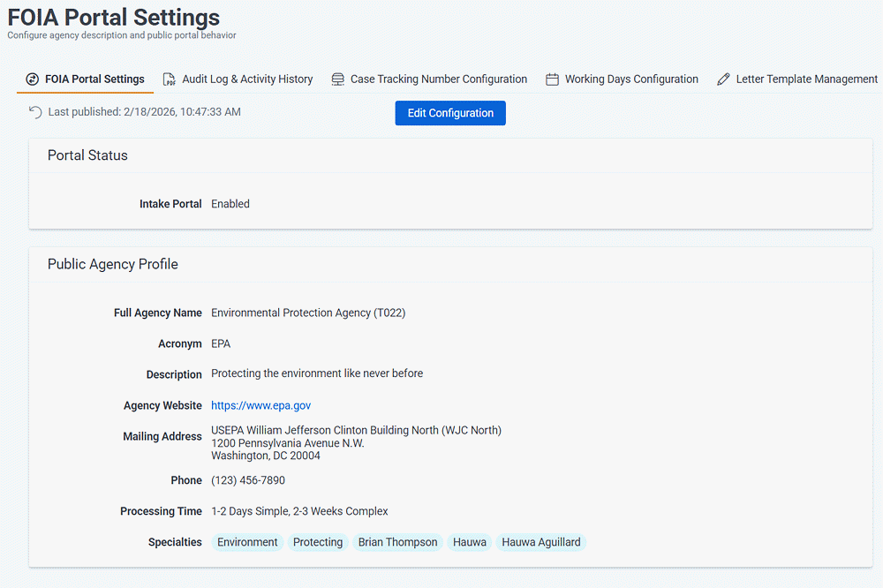This screenshot has width=883, height=588.
Task: Switch to the Audit Log & Activity History tab
Action: point(246,79)
